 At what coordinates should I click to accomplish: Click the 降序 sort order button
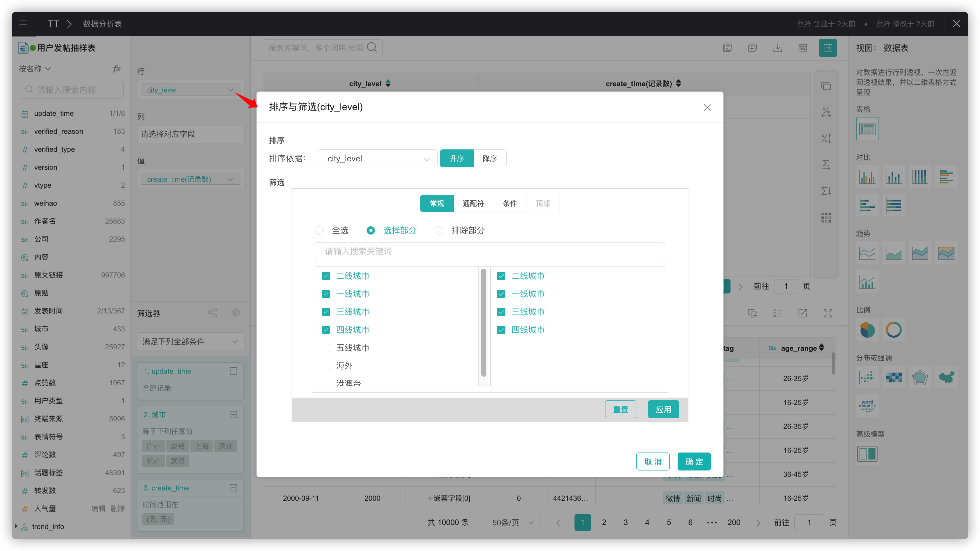click(489, 158)
